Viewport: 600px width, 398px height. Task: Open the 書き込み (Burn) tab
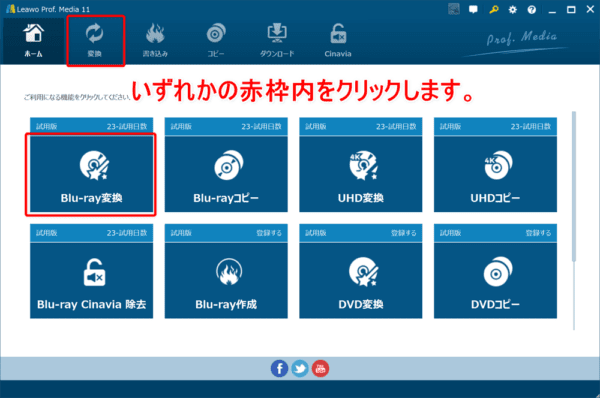pyautogui.click(x=155, y=41)
